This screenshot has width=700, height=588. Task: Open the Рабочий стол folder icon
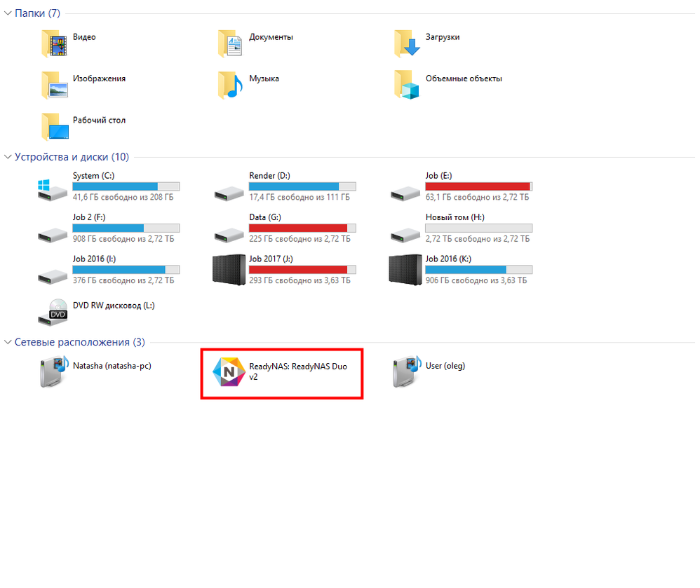tap(55, 127)
